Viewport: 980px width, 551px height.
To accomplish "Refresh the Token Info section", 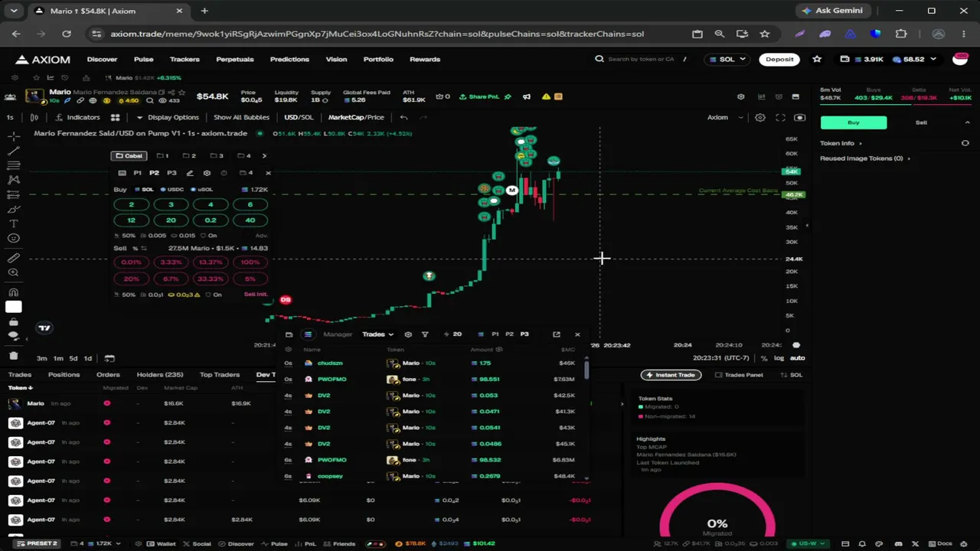I will 965,143.
